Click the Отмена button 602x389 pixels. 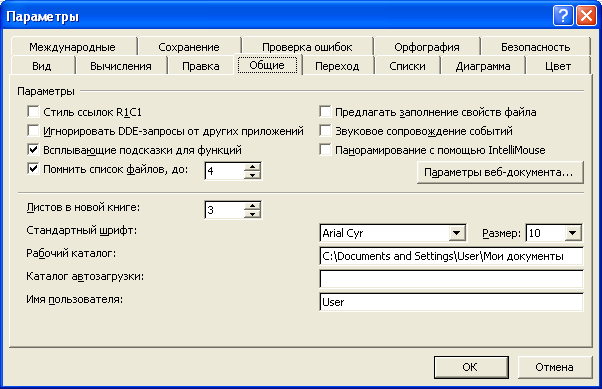click(554, 367)
